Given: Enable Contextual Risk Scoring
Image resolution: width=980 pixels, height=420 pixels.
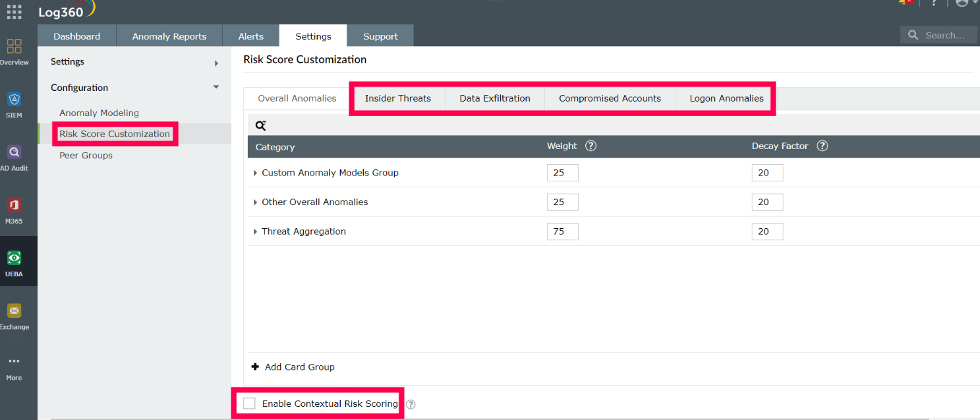Looking at the screenshot, I should pos(249,403).
